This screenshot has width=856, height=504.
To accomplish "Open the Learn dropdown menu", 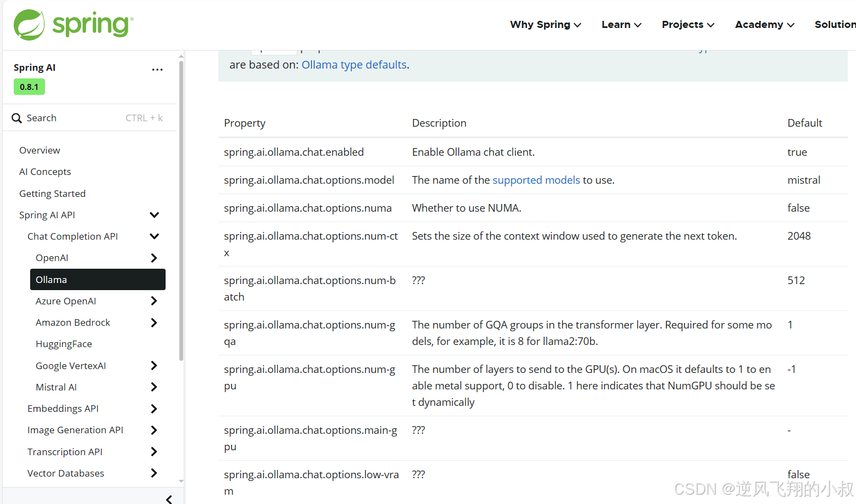I will click(621, 25).
